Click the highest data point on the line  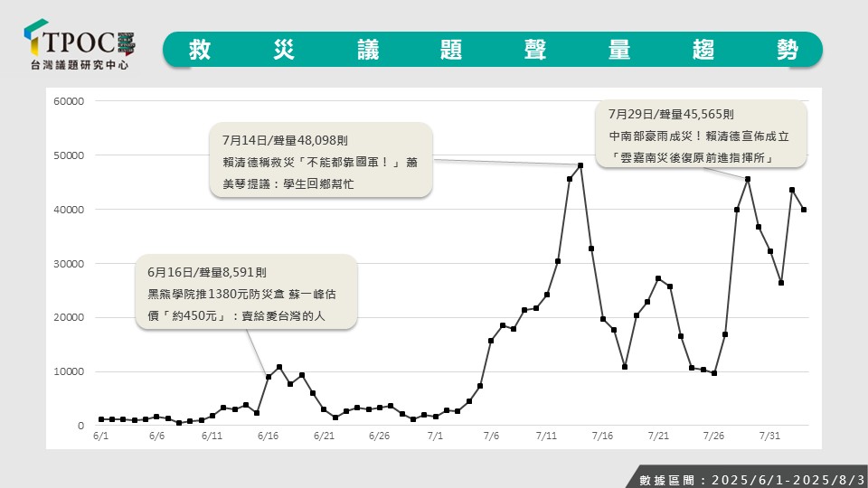coord(580,165)
